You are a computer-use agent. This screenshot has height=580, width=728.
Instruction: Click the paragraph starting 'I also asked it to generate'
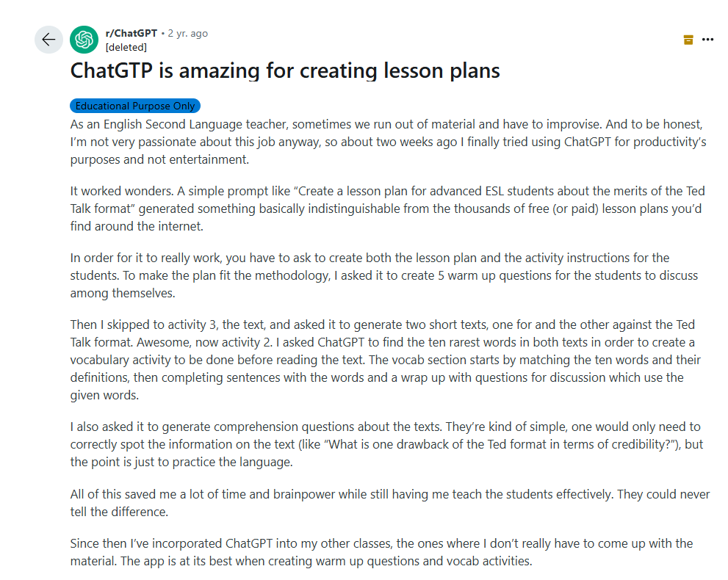[386, 444]
